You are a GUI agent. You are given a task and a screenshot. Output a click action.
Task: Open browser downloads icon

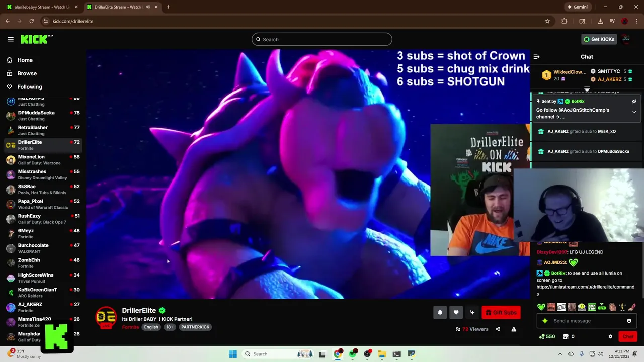coord(600,21)
